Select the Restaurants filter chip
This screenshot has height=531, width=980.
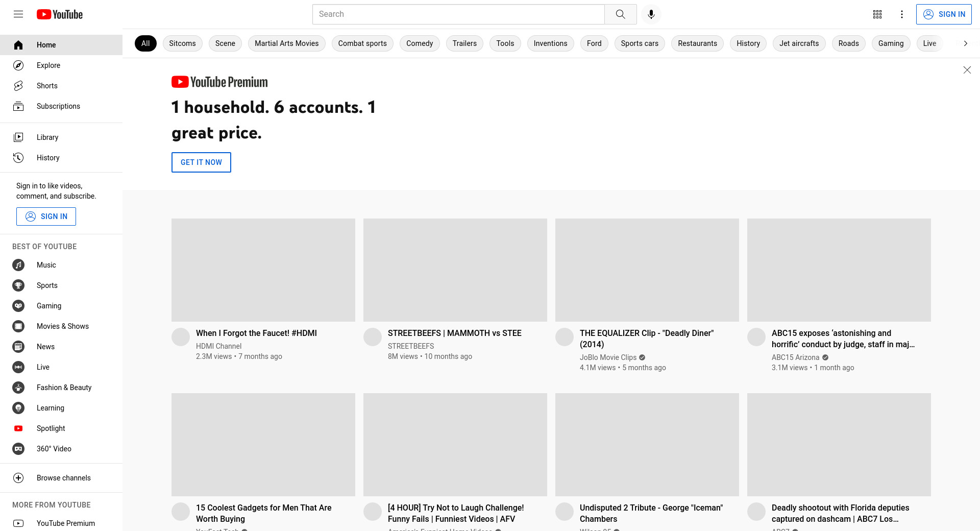pyautogui.click(x=697, y=43)
